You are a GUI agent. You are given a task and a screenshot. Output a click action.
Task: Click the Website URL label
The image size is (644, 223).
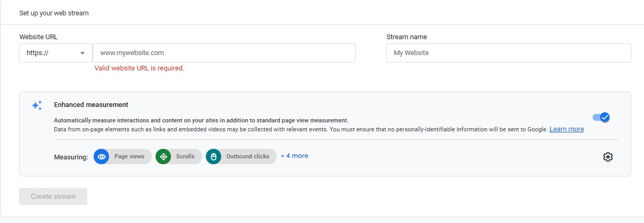[39, 37]
